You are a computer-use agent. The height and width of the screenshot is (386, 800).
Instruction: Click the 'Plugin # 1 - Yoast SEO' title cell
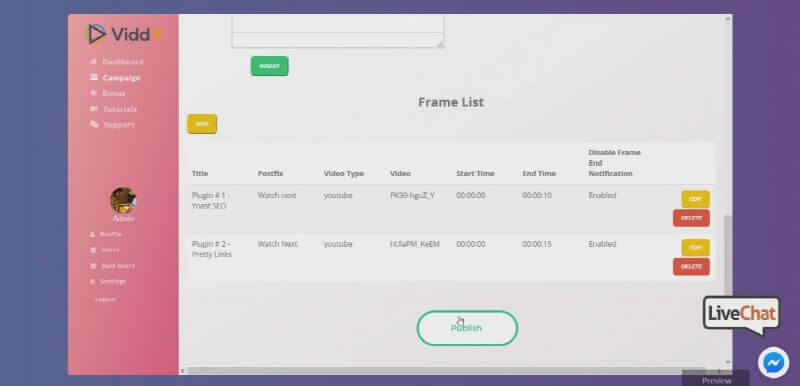pyautogui.click(x=211, y=200)
